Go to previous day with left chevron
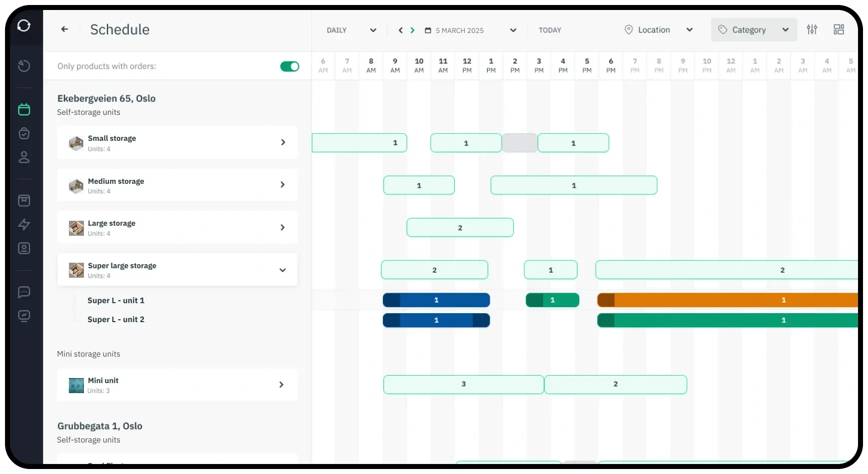The image size is (868, 474). [400, 30]
